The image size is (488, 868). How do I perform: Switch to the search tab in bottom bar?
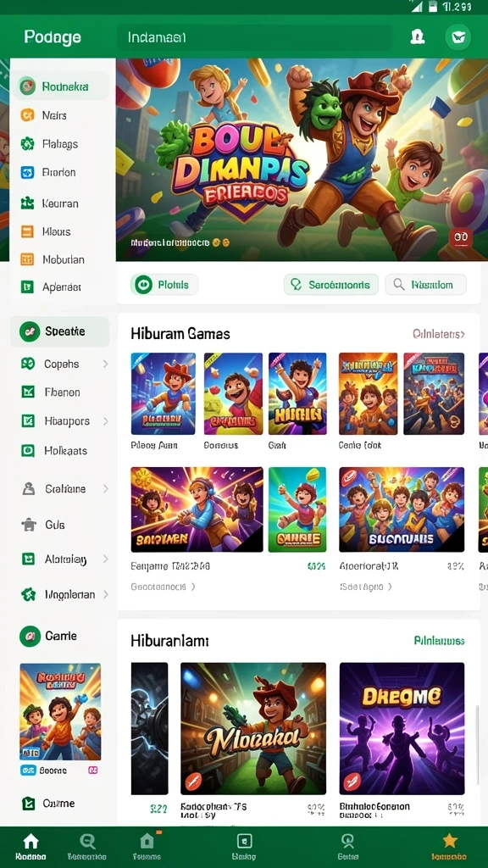pyautogui.click(x=87, y=847)
